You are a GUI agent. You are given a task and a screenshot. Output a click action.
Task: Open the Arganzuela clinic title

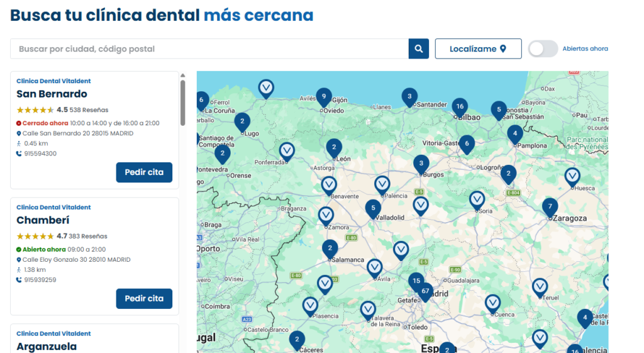47,347
